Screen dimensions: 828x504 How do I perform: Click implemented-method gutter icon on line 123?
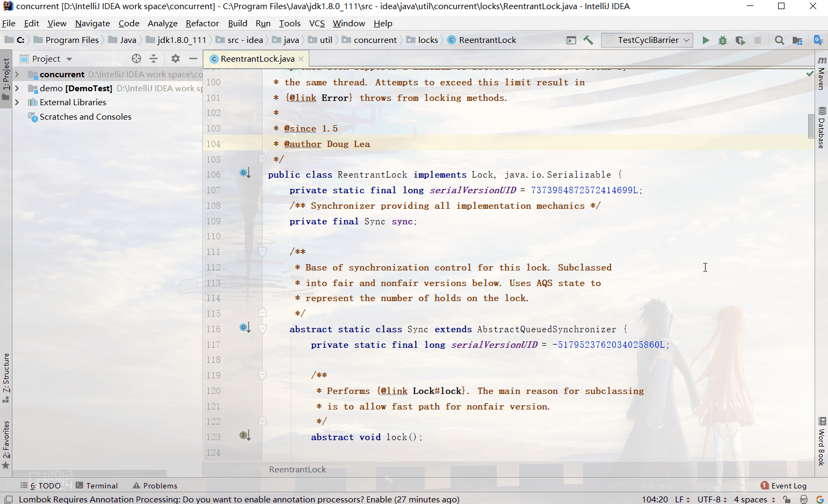pos(245,436)
